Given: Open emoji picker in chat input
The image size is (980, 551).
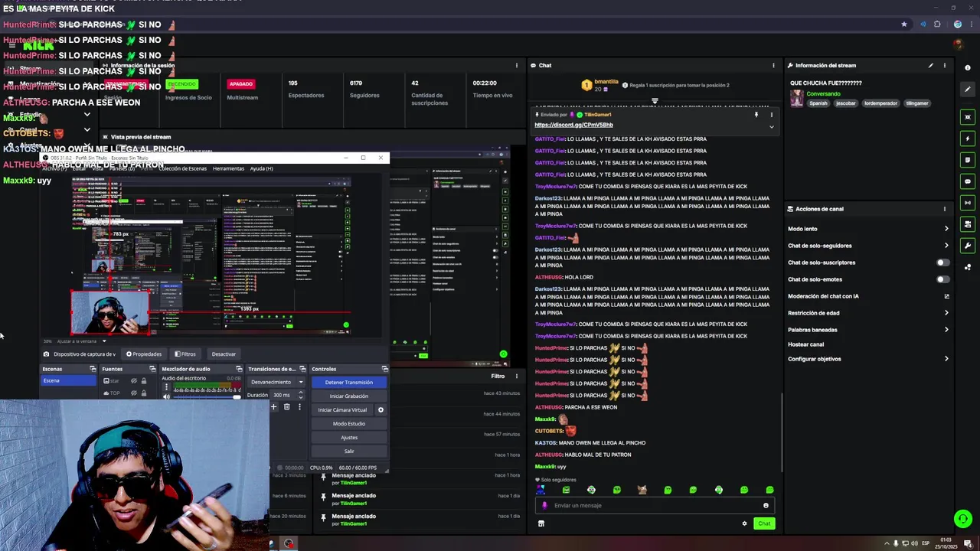Looking at the screenshot, I should (766, 505).
